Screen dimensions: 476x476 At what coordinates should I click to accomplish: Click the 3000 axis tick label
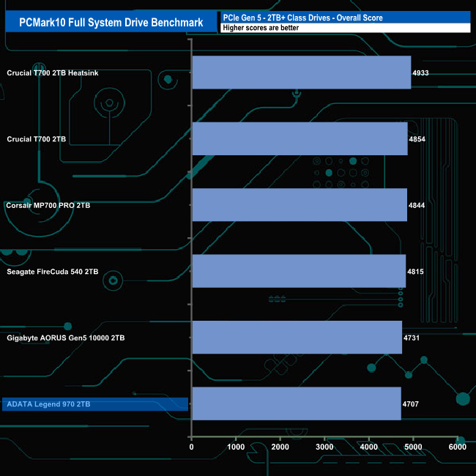tap(324, 447)
